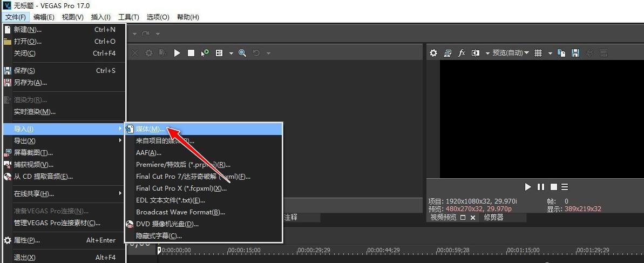Image resolution: width=644 pixels, height=263 pixels.
Task: Choose 打开(O)... from File menu
Action: click(x=64, y=42)
